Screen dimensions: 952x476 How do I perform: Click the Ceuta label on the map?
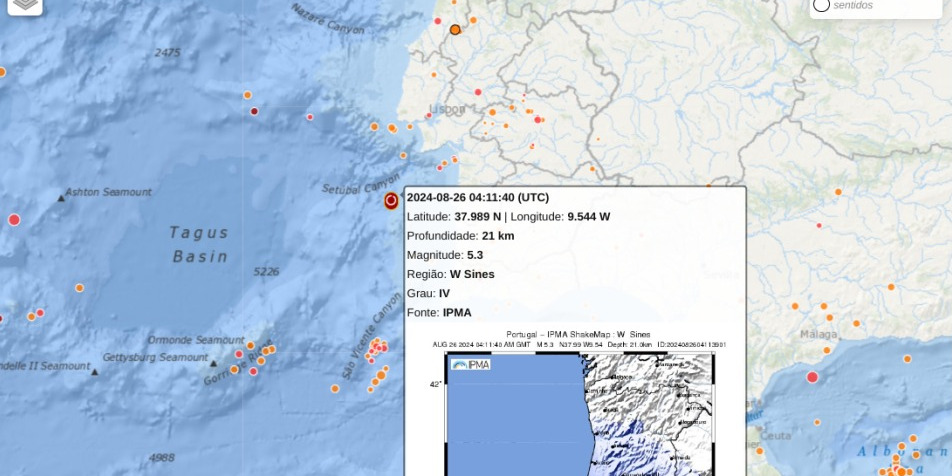coord(774,435)
